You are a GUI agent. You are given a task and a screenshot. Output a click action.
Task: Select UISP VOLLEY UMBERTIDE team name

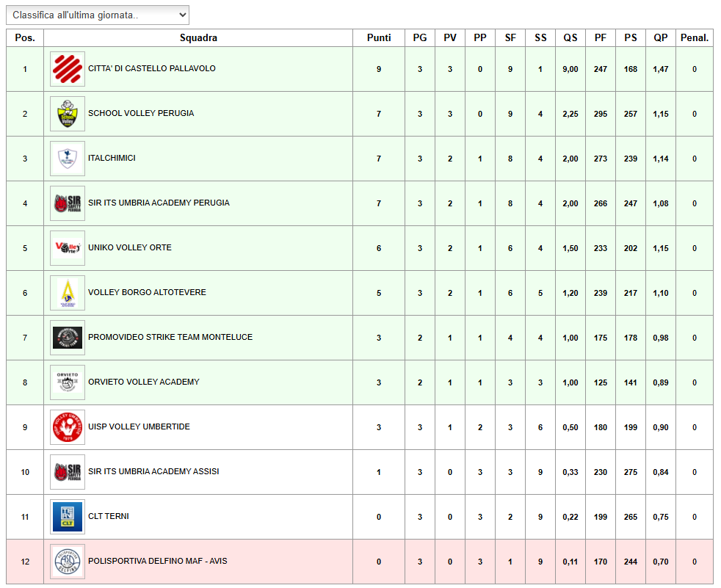(x=139, y=427)
